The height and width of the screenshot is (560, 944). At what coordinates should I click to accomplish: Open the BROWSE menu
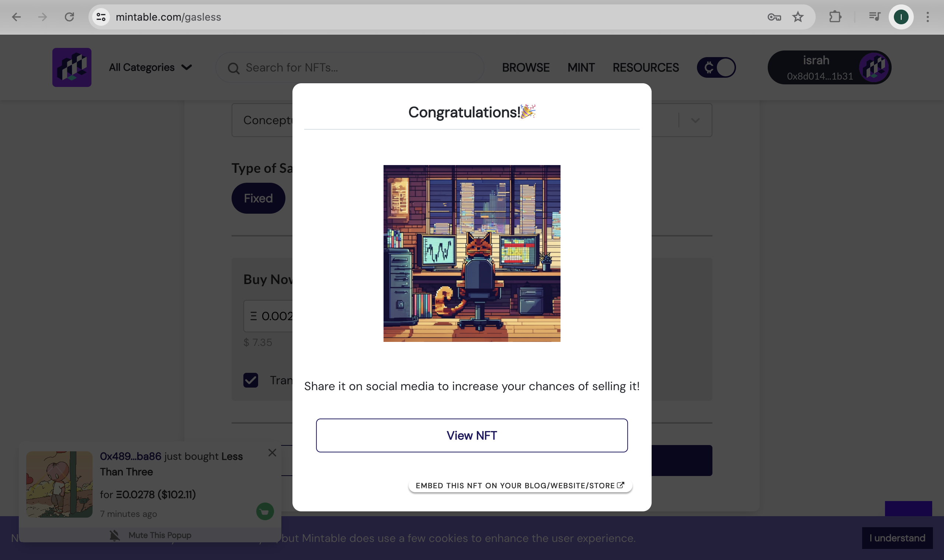(525, 67)
